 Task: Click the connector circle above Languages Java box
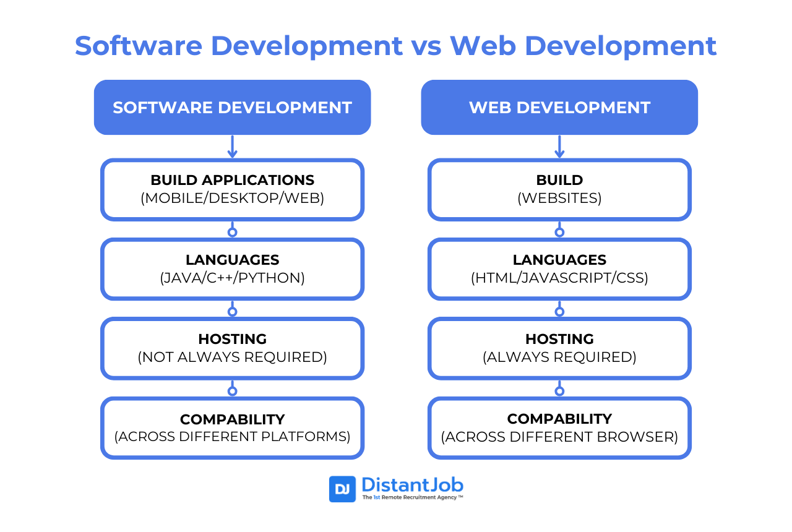tap(232, 231)
